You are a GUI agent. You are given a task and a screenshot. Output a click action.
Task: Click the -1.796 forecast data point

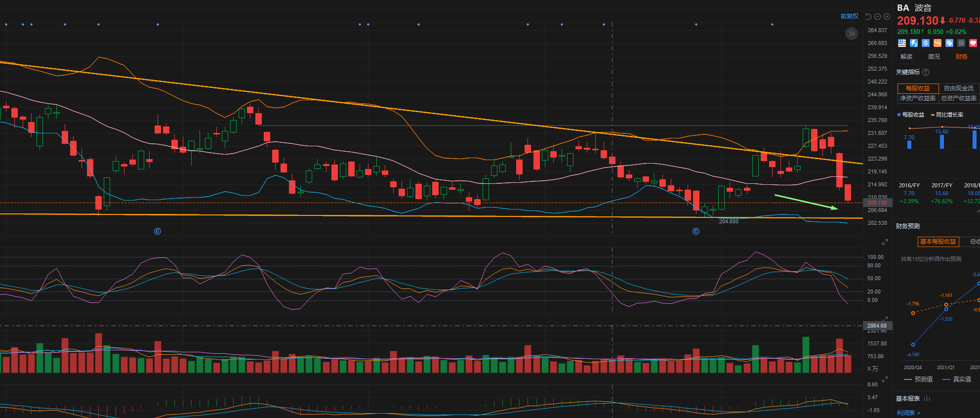point(913,313)
